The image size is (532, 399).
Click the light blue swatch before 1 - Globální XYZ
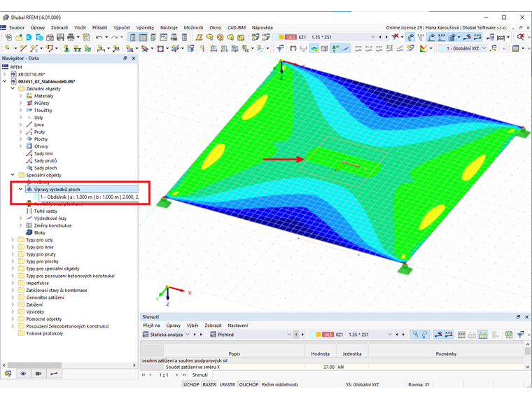pos(443,48)
